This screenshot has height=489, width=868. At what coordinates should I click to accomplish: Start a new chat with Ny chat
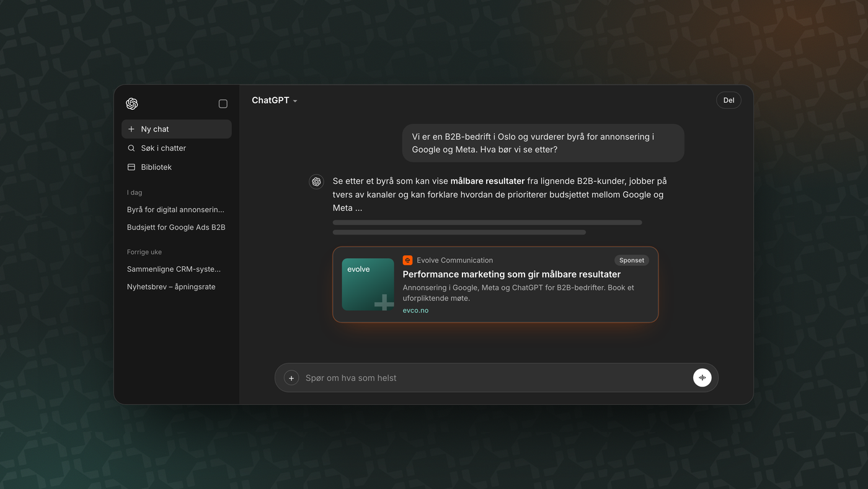click(177, 129)
